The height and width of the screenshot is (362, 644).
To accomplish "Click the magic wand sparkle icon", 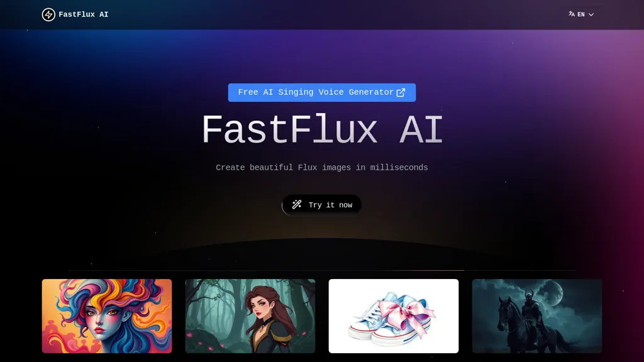I will click(x=297, y=204).
